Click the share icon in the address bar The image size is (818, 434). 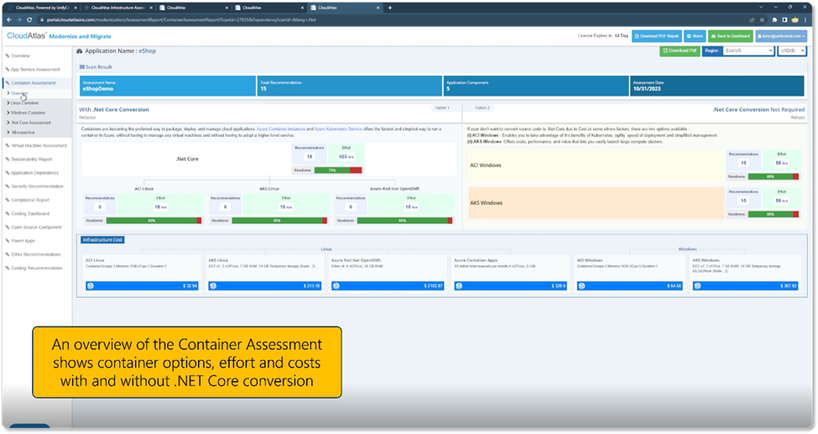tap(752, 20)
